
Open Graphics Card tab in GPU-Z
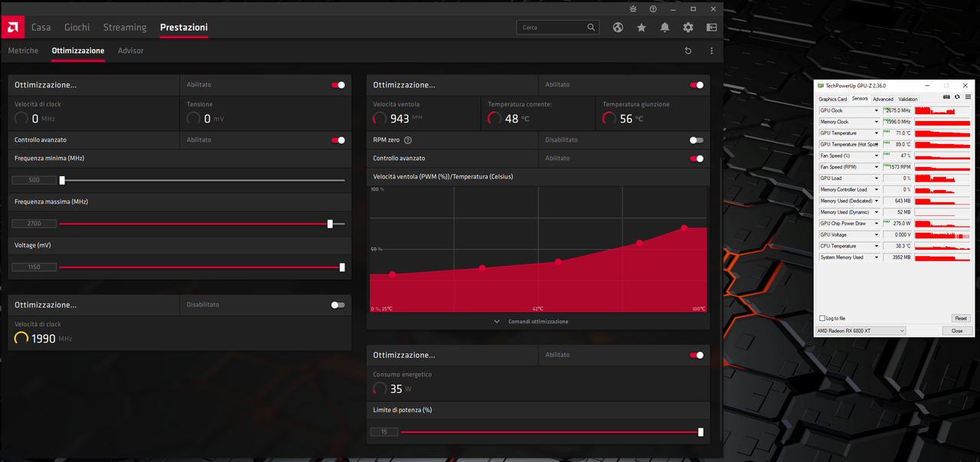point(832,99)
